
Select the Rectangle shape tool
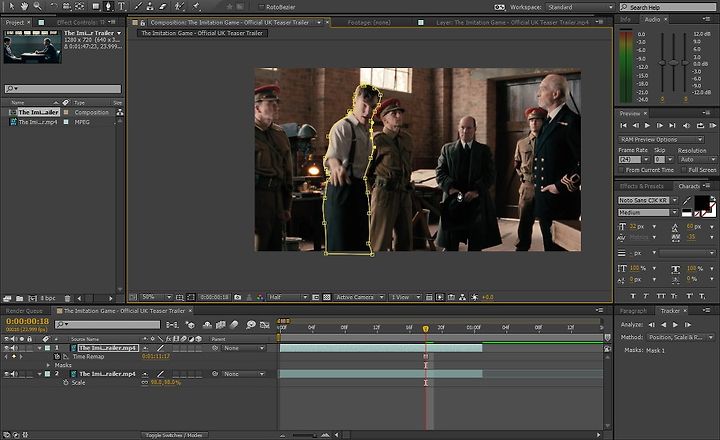[96, 6]
